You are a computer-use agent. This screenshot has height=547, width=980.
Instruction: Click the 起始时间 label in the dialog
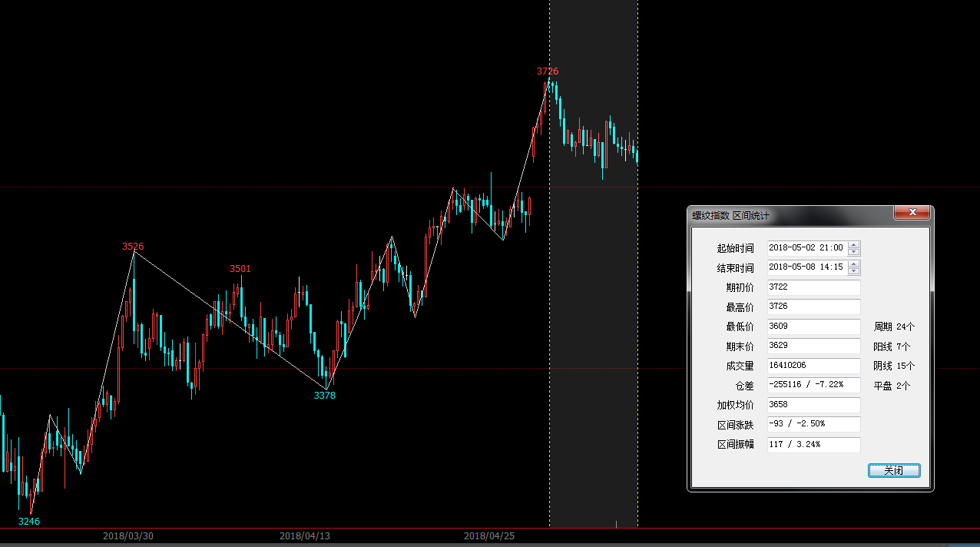735,248
